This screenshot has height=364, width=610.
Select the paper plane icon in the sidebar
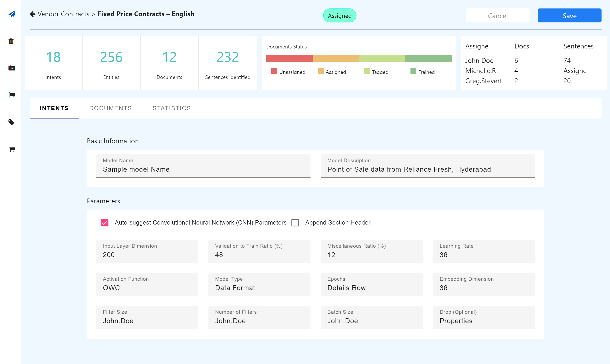pos(11,14)
